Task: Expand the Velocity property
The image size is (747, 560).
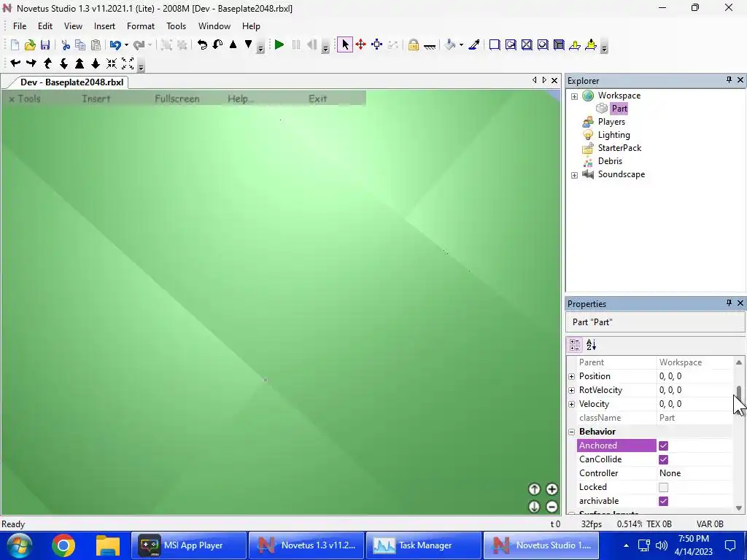Action: 572,404
